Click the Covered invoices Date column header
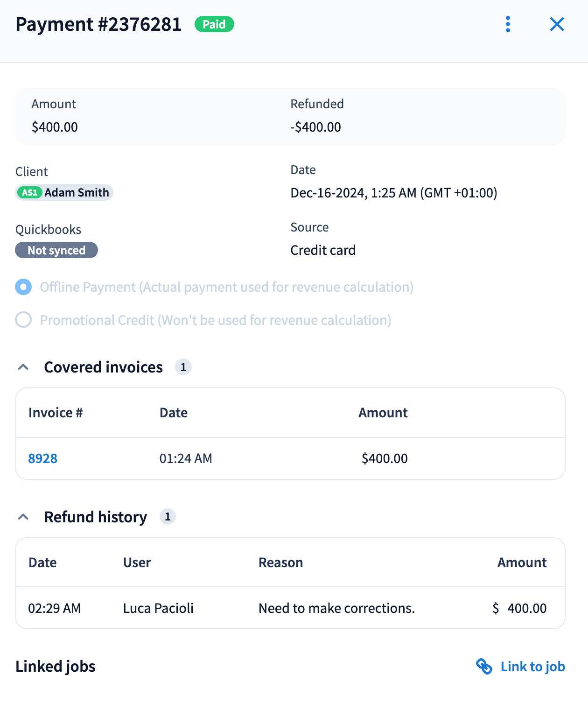This screenshot has width=588, height=703. (x=174, y=413)
